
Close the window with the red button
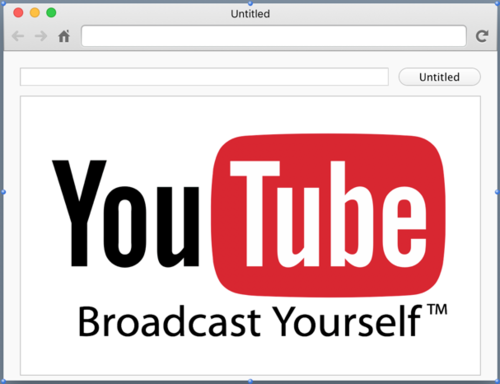point(18,13)
